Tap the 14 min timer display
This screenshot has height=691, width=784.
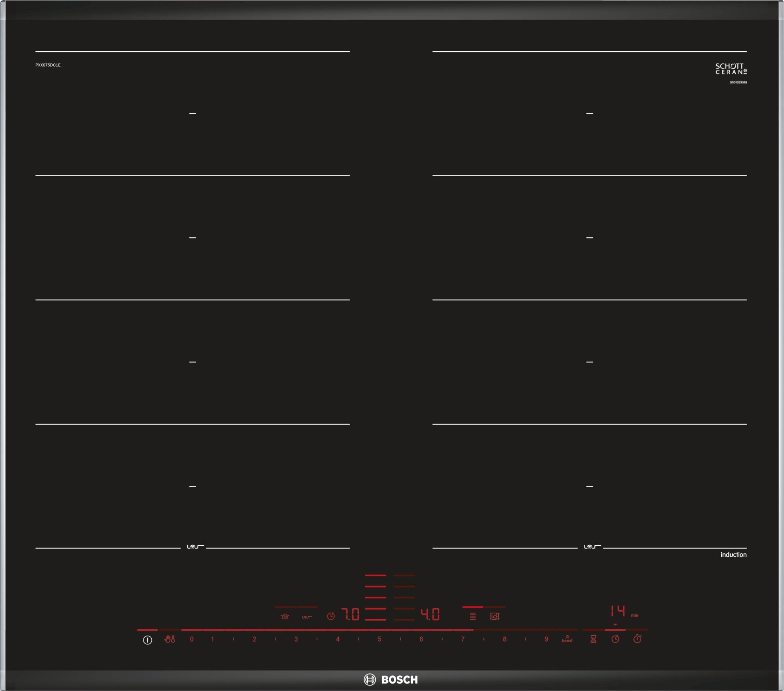point(618,611)
